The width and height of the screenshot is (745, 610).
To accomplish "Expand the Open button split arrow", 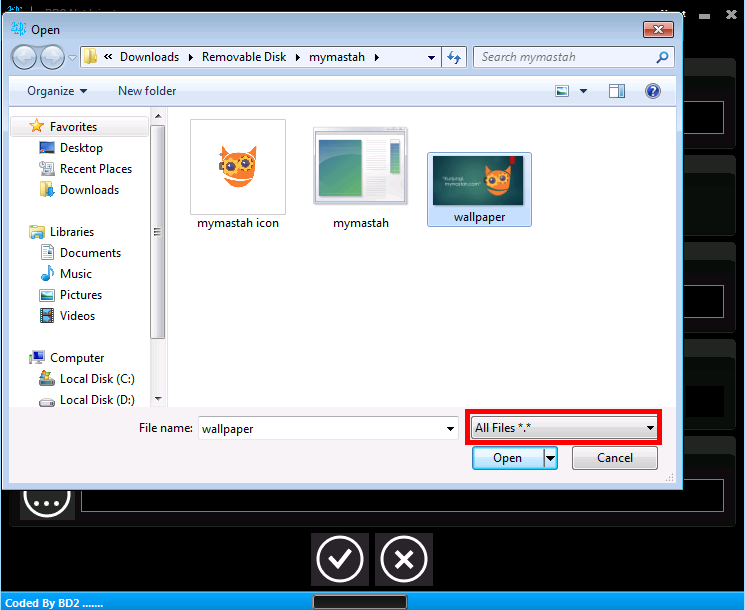I will click(550, 458).
